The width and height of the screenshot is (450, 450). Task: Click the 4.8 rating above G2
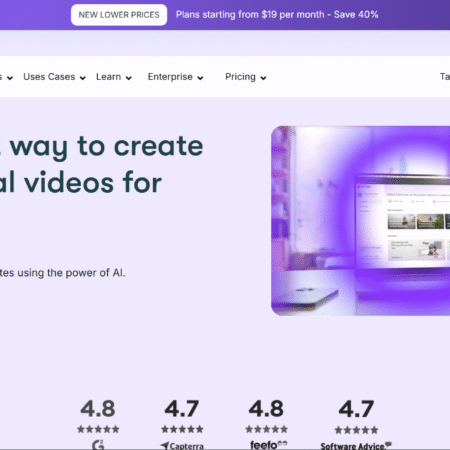(98, 409)
